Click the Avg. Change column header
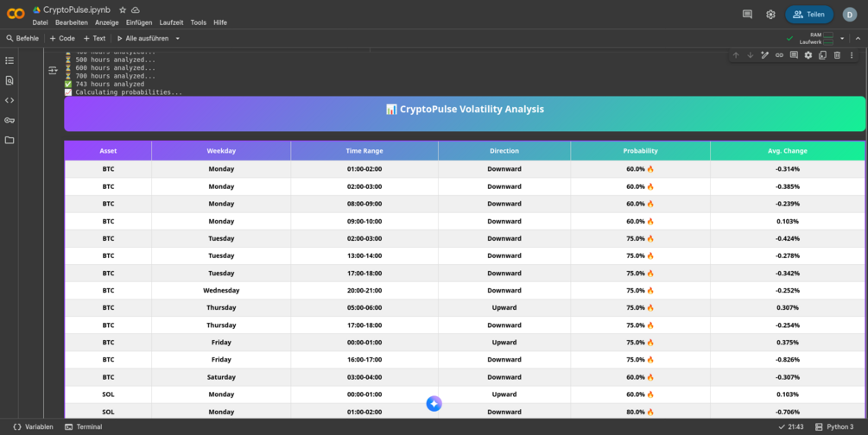868x435 pixels. coord(787,150)
